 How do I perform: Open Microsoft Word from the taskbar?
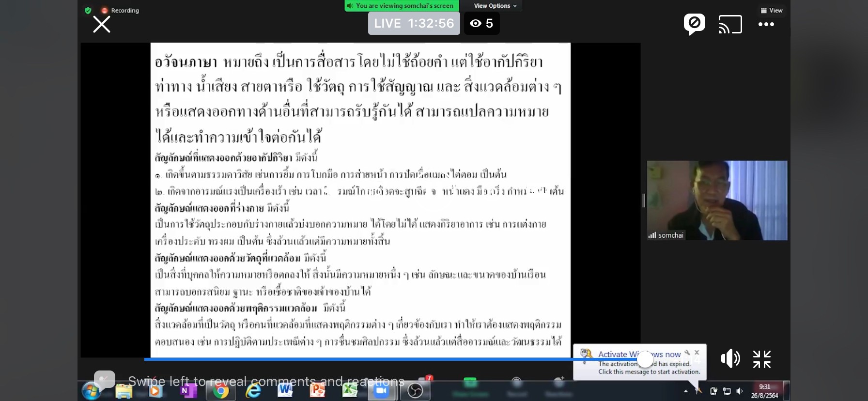(285, 390)
